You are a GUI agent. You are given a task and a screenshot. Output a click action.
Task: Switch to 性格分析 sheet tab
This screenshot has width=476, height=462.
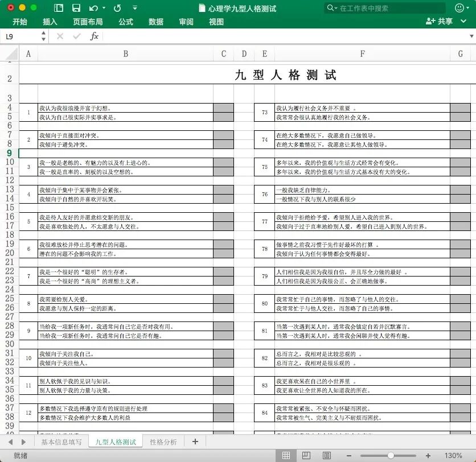(x=163, y=442)
